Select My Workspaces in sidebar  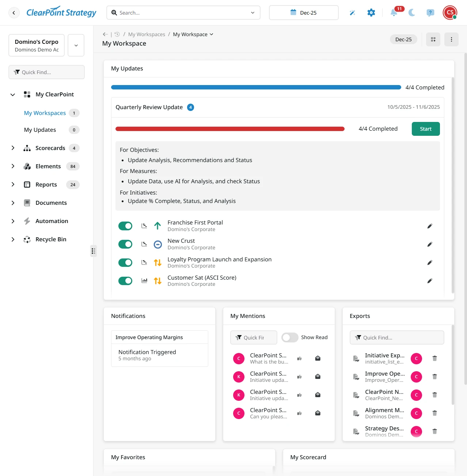point(45,113)
